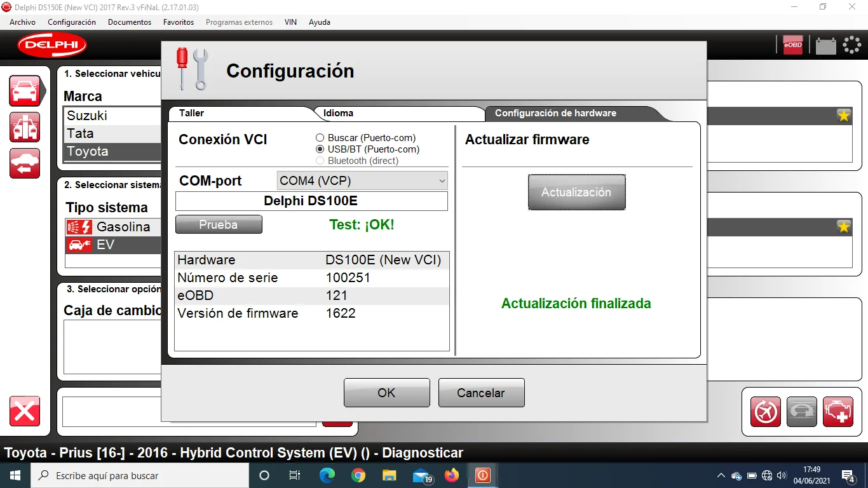Screen dimensions: 868x488
Task: Click the Número de serie 100251 row
Action: pos(311,278)
